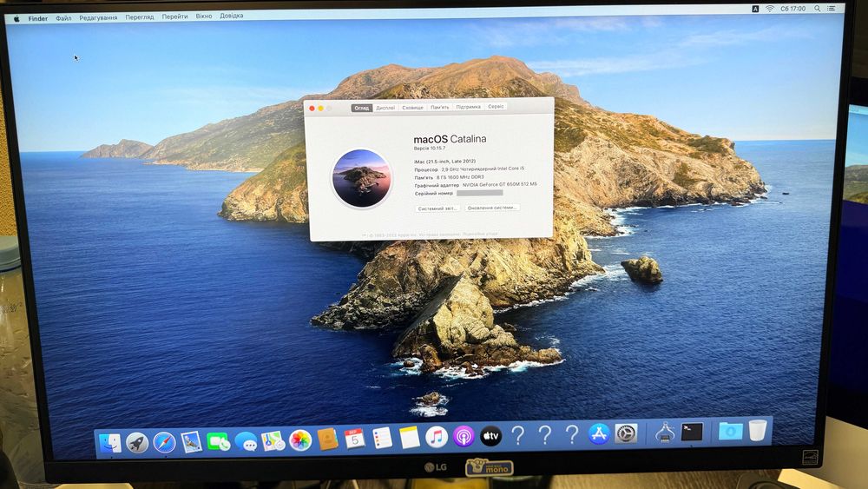Open Messages speech bubble icon
The width and height of the screenshot is (868, 489).
coord(246,441)
